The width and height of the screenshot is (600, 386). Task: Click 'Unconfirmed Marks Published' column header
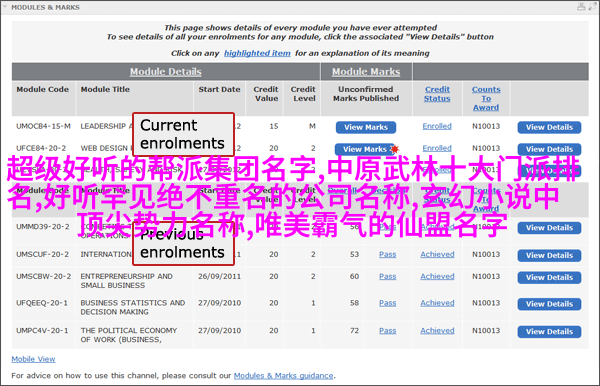point(366,94)
